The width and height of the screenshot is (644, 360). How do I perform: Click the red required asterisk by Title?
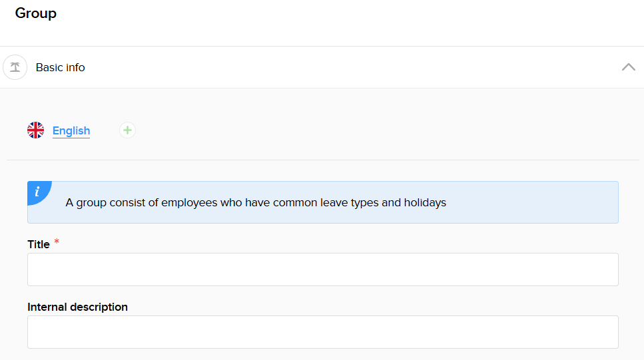click(57, 242)
